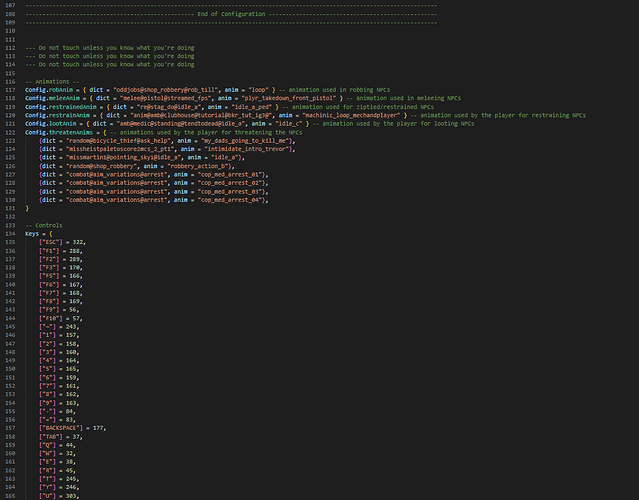Click the Keys table name on line 134
639x500 pixels.
[x=32, y=233]
